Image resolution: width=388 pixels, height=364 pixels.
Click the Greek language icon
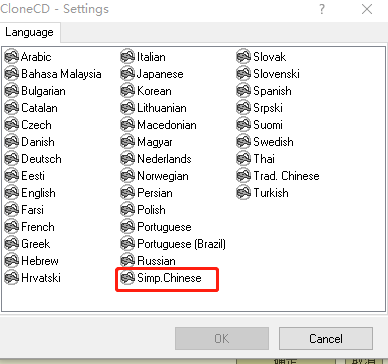click(x=12, y=244)
